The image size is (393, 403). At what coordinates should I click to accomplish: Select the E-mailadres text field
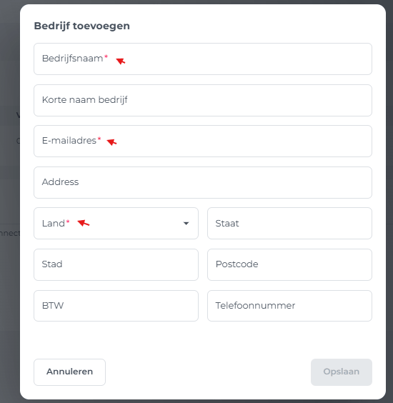point(203,141)
